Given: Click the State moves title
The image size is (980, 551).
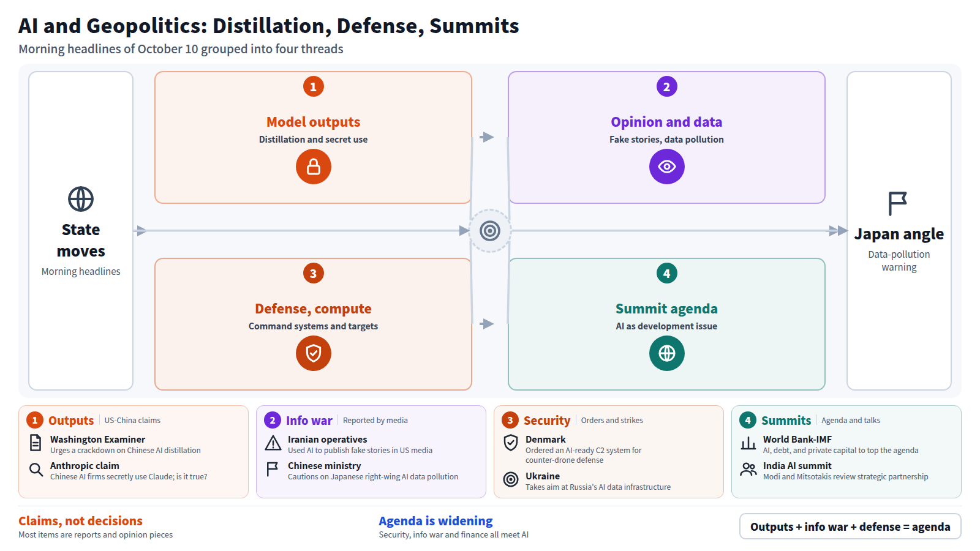Looking at the screenshot, I should point(81,240).
